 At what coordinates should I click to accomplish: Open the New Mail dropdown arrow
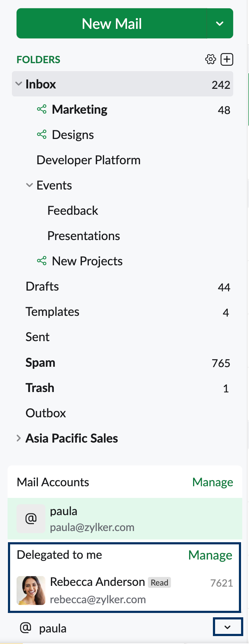pyautogui.click(x=220, y=24)
